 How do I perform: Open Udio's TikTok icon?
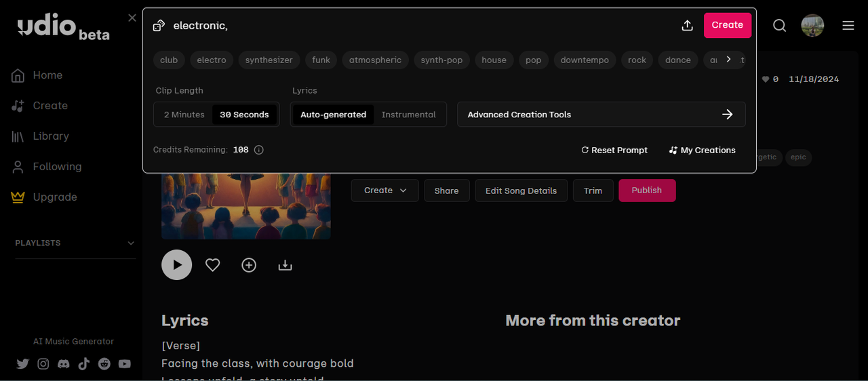pyautogui.click(x=83, y=364)
